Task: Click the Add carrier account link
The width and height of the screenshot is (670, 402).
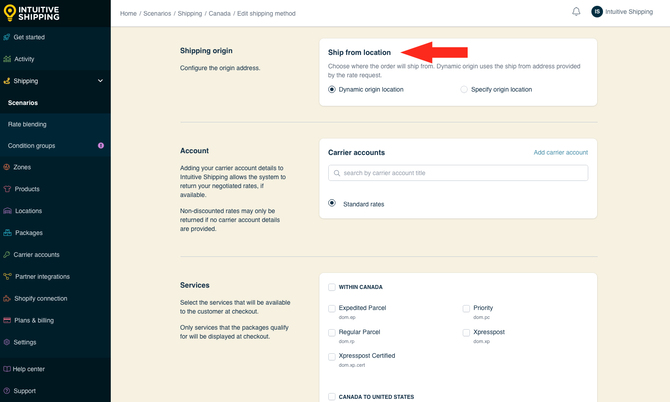Action: pos(561,153)
